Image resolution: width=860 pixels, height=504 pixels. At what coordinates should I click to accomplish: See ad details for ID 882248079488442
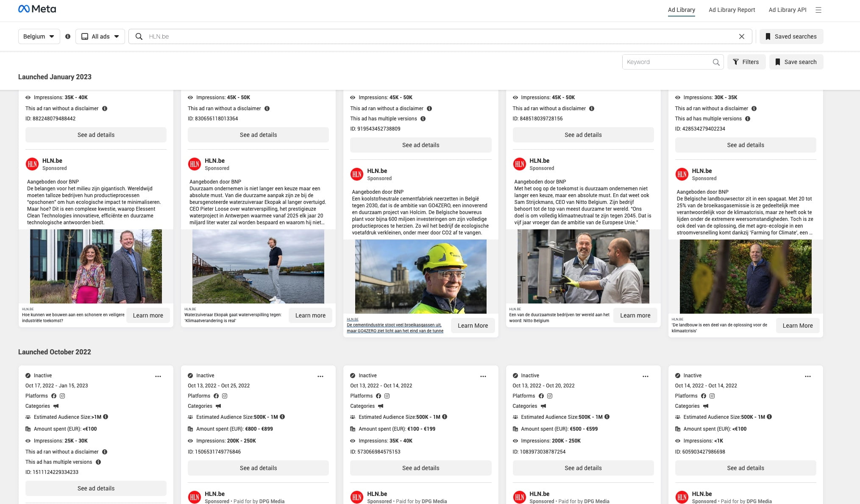pyautogui.click(x=96, y=135)
